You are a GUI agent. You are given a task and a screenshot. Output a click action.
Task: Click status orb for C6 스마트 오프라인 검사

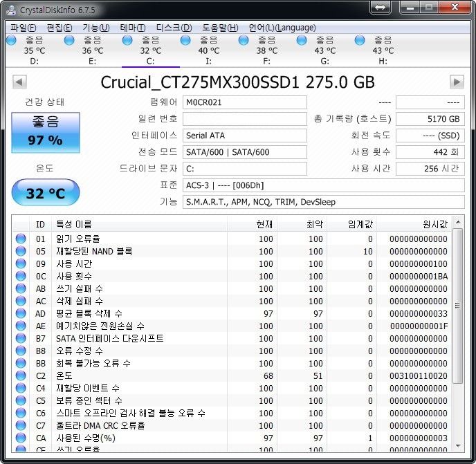pyautogui.click(x=21, y=413)
